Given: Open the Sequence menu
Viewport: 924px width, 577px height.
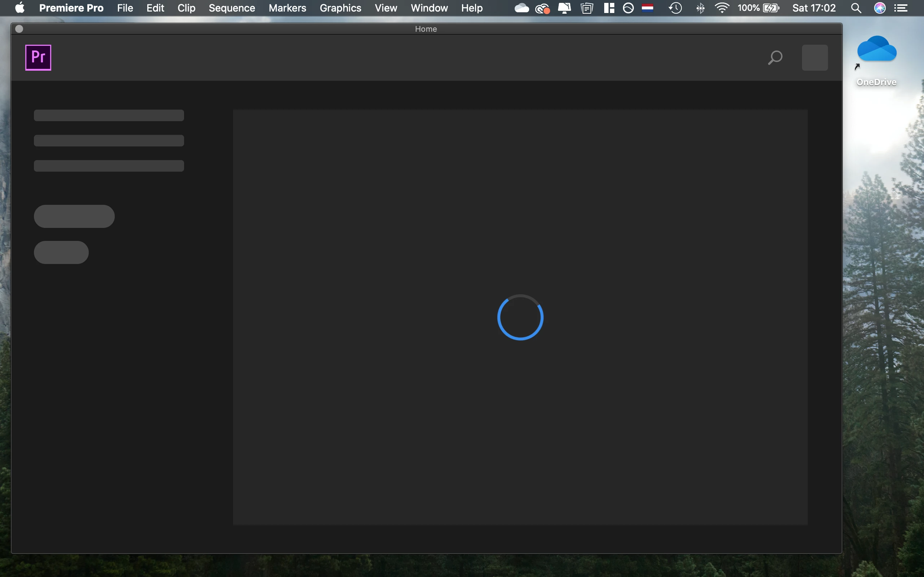Looking at the screenshot, I should [232, 8].
